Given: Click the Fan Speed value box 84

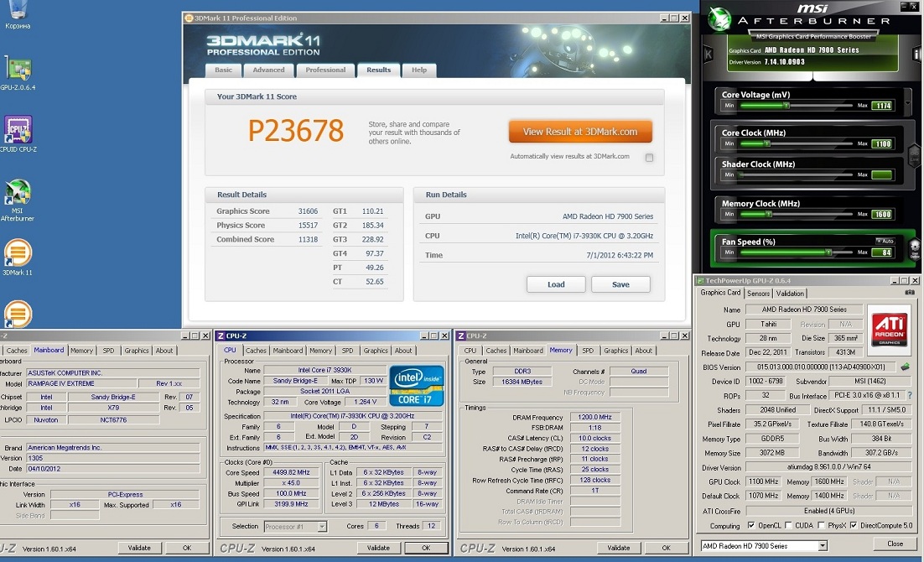Looking at the screenshot, I should click(x=882, y=252).
